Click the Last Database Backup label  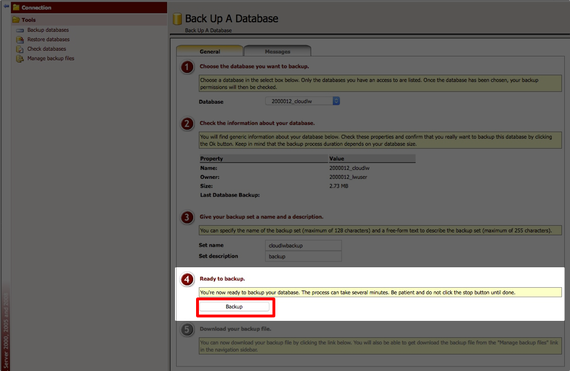[230, 195]
